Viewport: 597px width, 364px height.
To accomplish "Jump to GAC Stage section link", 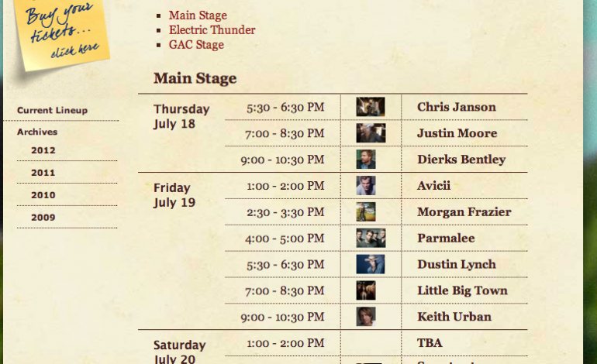I will pos(196,45).
